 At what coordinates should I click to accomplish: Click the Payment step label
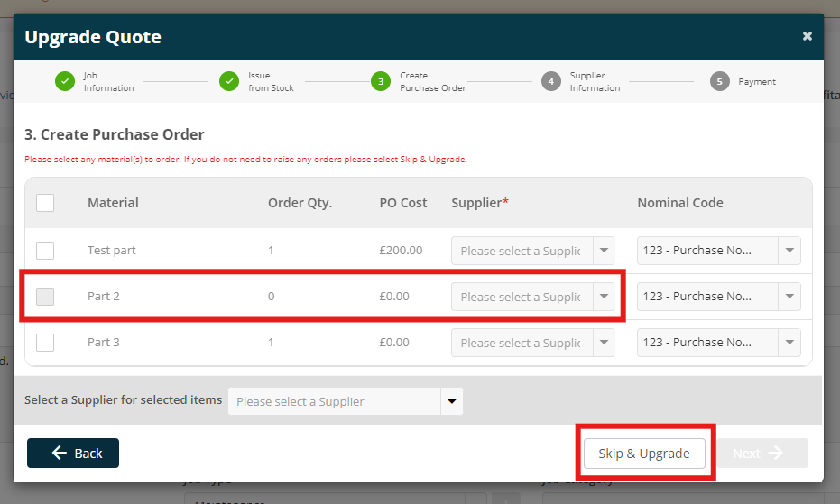pyautogui.click(x=757, y=81)
